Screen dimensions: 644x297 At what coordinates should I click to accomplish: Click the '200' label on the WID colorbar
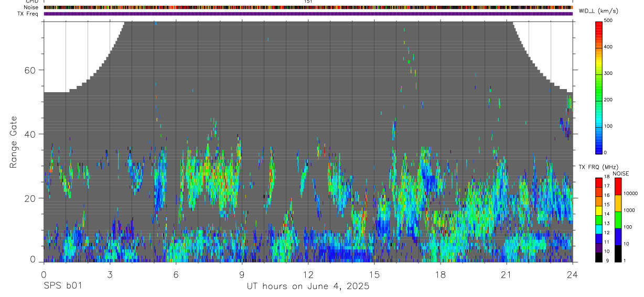[608, 100]
